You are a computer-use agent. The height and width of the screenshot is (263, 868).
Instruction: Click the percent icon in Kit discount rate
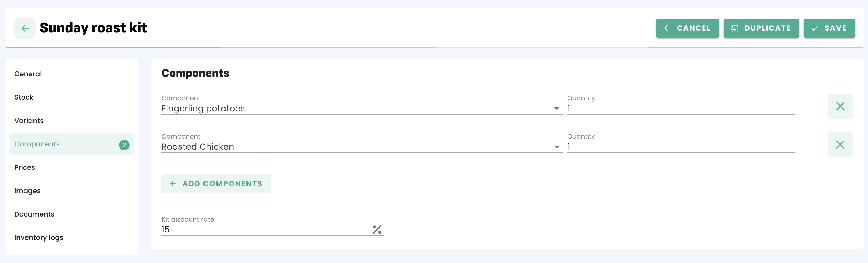(x=377, y=230)
